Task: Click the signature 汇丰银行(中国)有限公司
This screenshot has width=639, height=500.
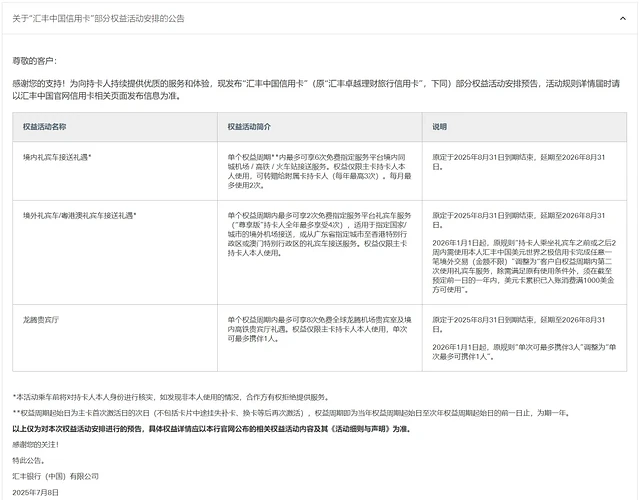Action: [x=55, y=476]
